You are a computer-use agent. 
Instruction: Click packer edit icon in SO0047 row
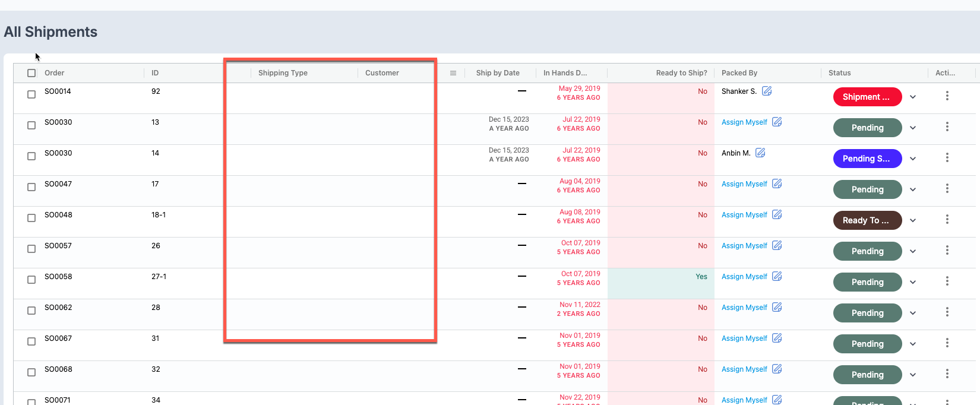[777, 183]
